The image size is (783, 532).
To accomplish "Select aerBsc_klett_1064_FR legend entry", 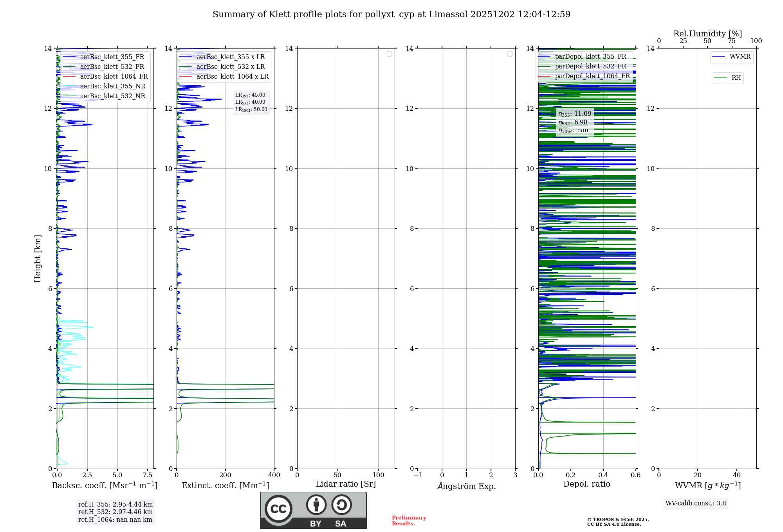I will [114, 77].
